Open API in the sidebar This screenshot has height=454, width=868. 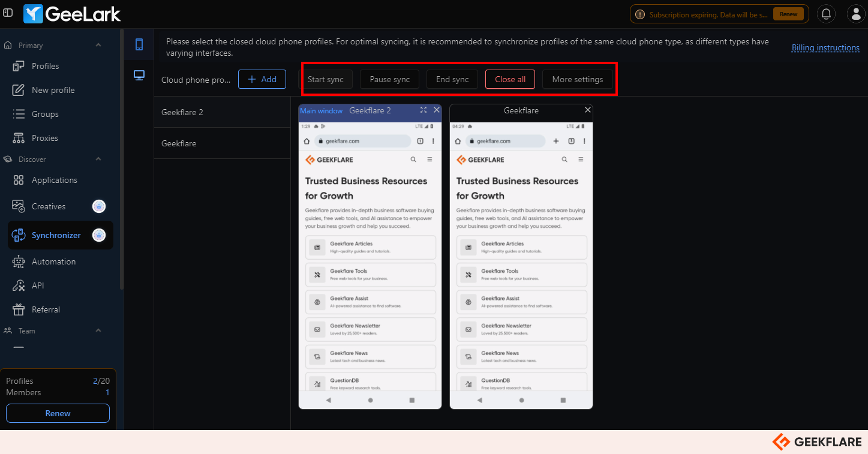pyautogui.click(x=38, y=285)
